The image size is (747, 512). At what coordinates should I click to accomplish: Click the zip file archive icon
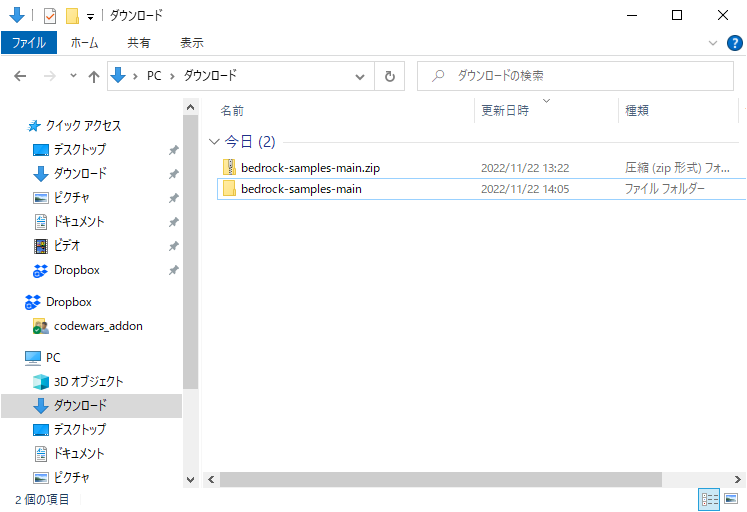[x=229, y=167]
